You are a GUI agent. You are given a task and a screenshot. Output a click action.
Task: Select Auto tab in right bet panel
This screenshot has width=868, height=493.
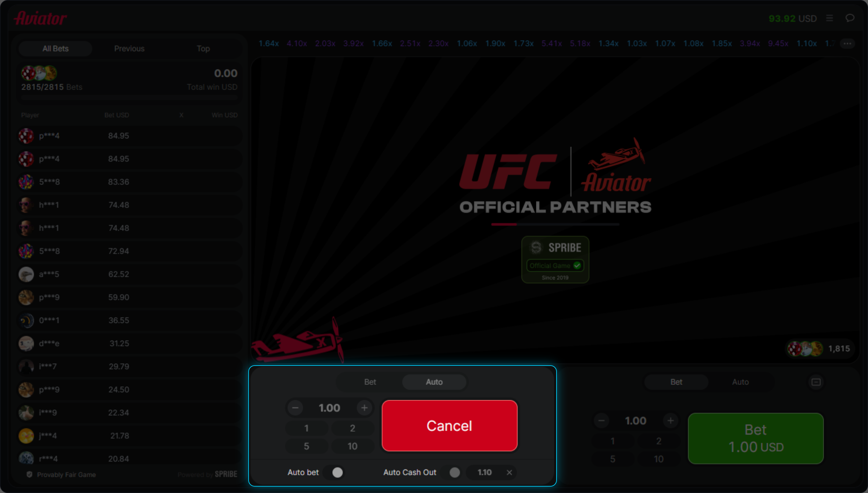click(740, 382)
